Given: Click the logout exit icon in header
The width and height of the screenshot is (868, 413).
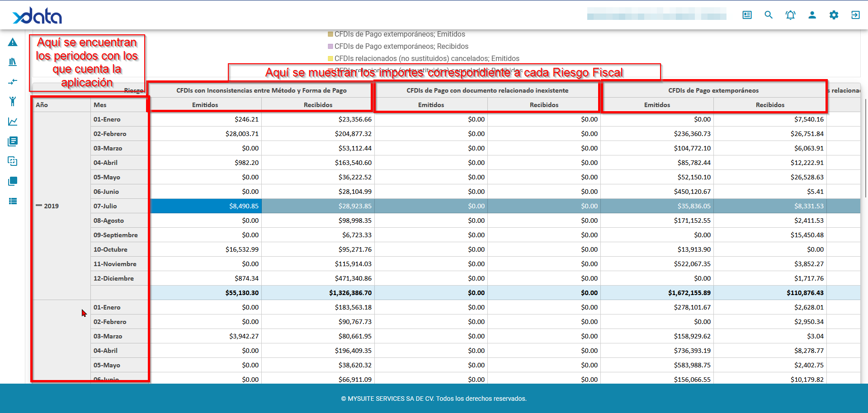Looking at the screenshot, I should pos(855,15).
